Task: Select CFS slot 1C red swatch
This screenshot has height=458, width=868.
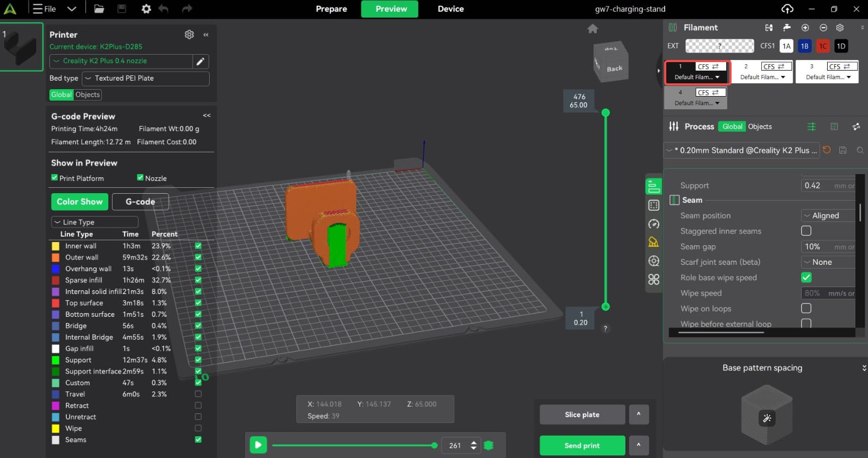Action: coord(823,46)
